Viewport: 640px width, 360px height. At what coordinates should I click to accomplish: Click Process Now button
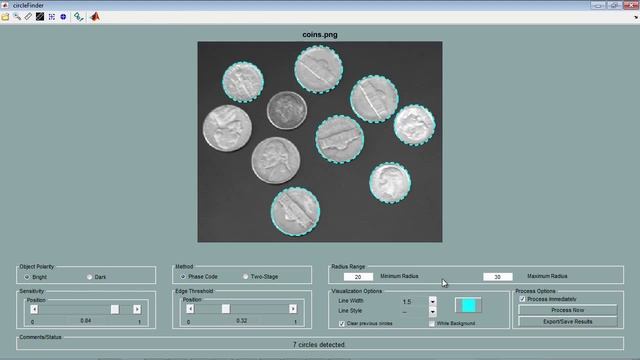point(567,310)
